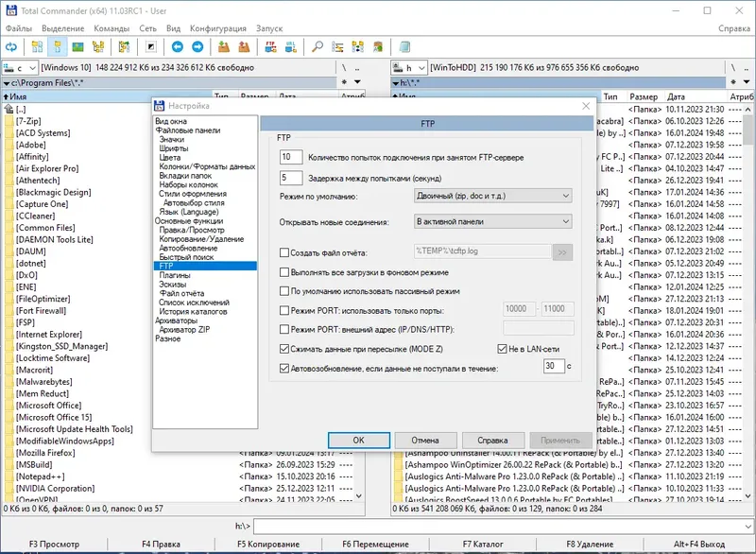Click 'F7 Каталог' function button
Viewport: 756px width, 554px height.
tap(483, 544)
